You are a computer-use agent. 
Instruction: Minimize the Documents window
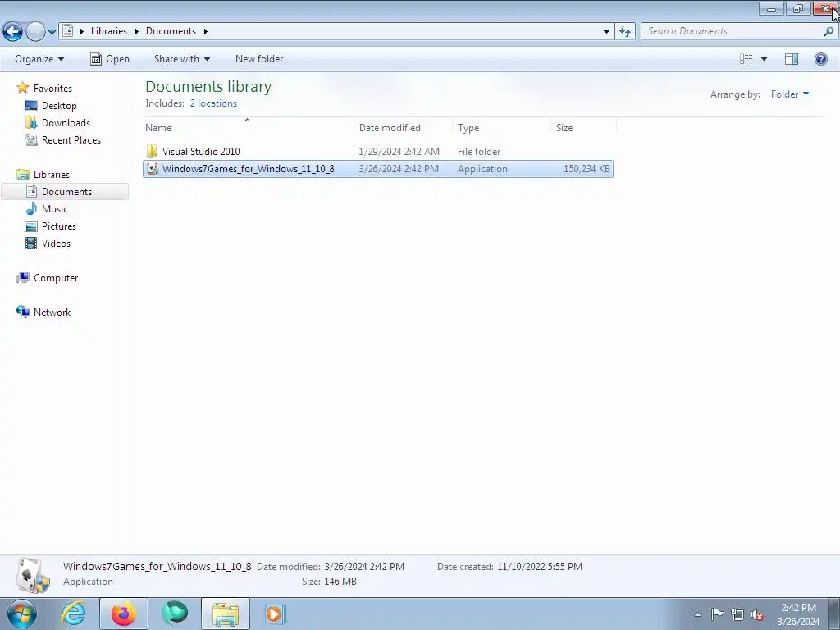click(x=771, y=8)
